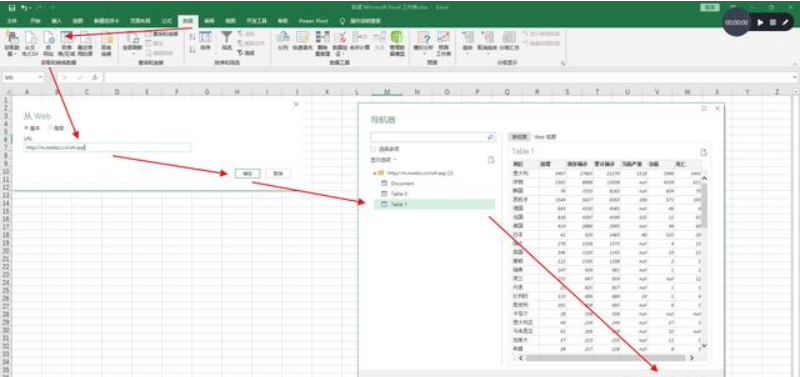Click the Navigator search magnifier icon
800x377 pixels.
tap(490, 138)
